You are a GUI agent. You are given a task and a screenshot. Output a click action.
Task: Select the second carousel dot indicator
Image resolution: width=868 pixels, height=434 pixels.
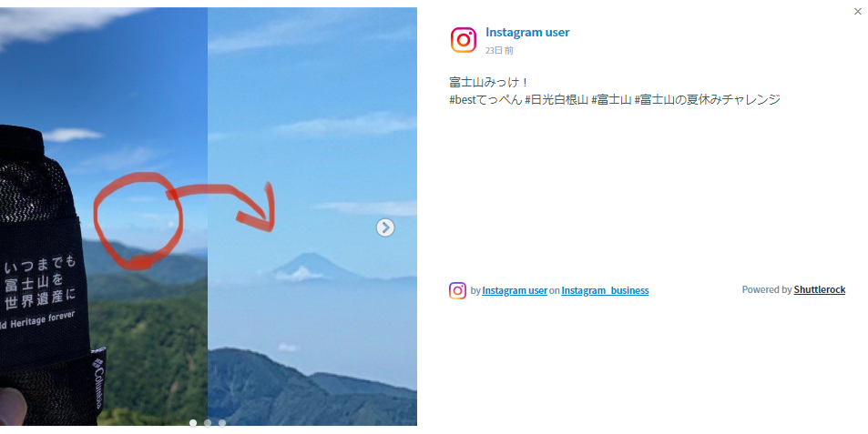(x=208, y=423)
